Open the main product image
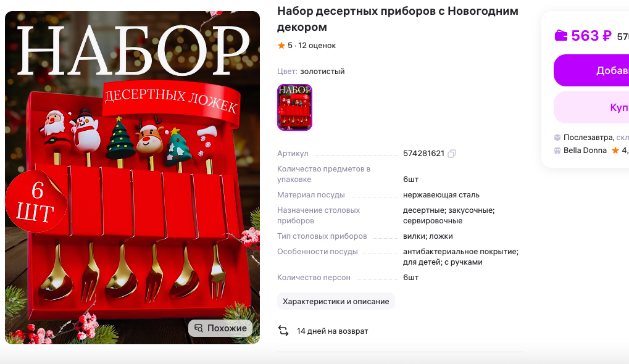629x364 pixels. pyautogui.click(x=132, y=178)
